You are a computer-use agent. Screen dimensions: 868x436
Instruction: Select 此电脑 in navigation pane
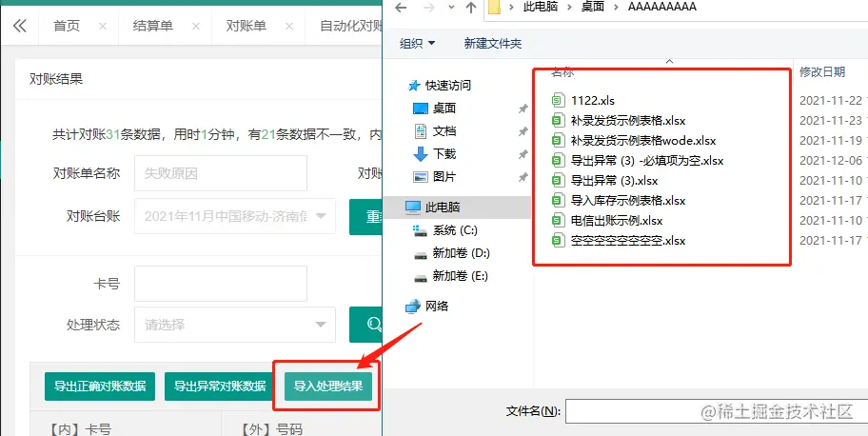(443, 208)
